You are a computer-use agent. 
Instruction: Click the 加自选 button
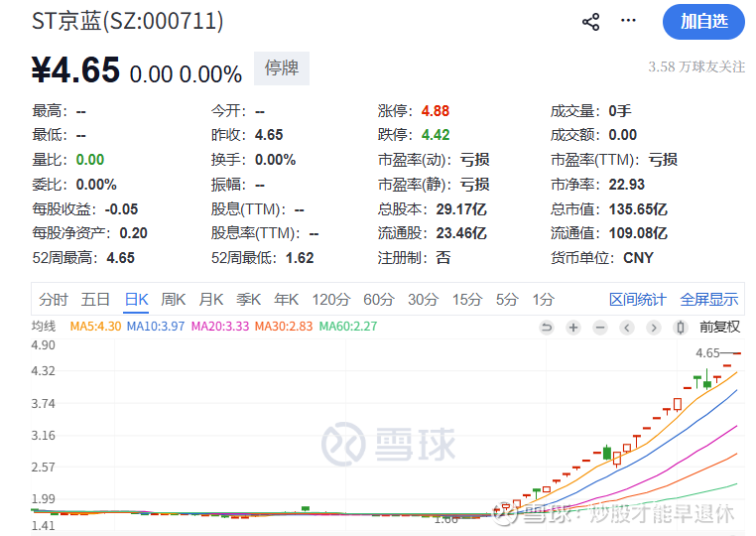(703, 22)
